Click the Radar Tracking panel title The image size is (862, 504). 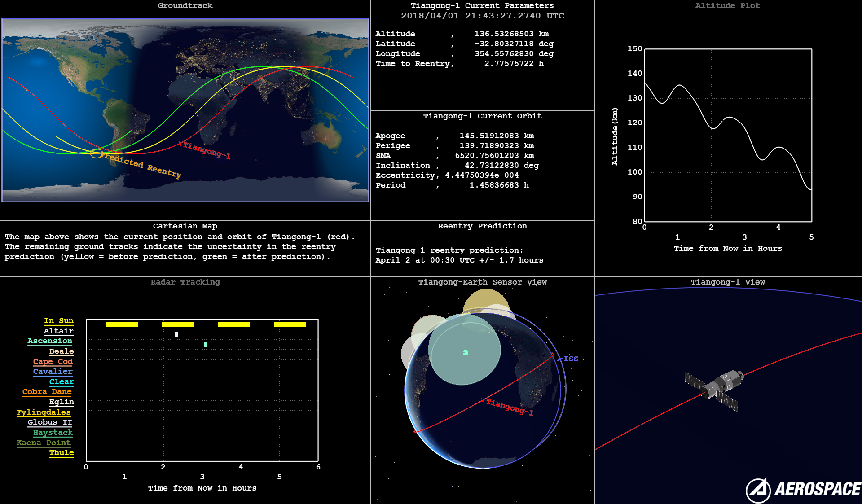click(185, 282)
